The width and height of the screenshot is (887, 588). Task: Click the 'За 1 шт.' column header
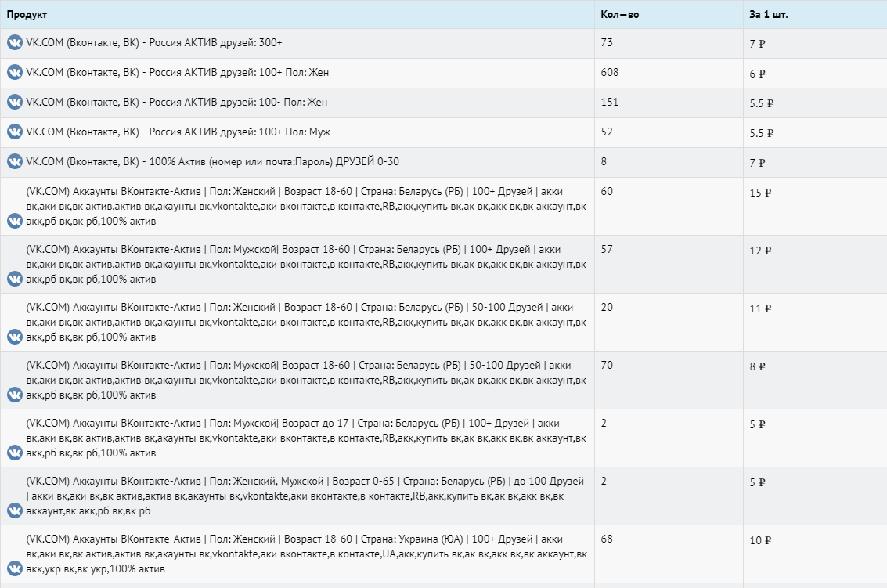[769, 15]
